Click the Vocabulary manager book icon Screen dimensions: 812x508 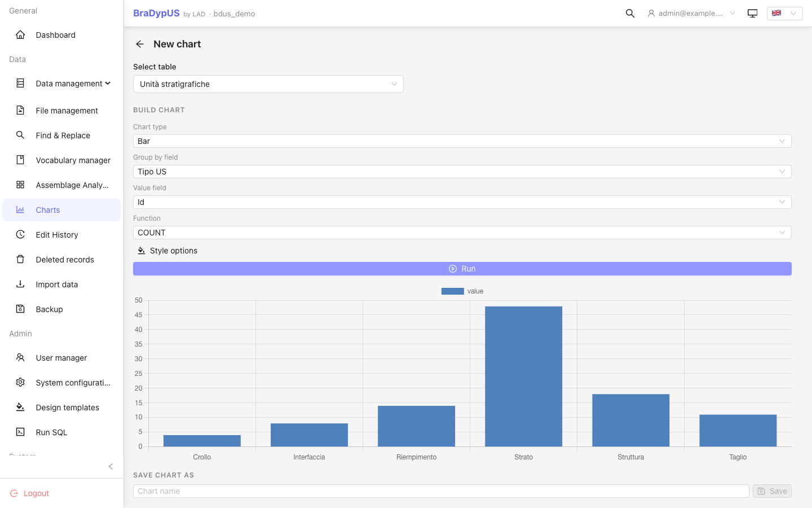pos(20,160)
